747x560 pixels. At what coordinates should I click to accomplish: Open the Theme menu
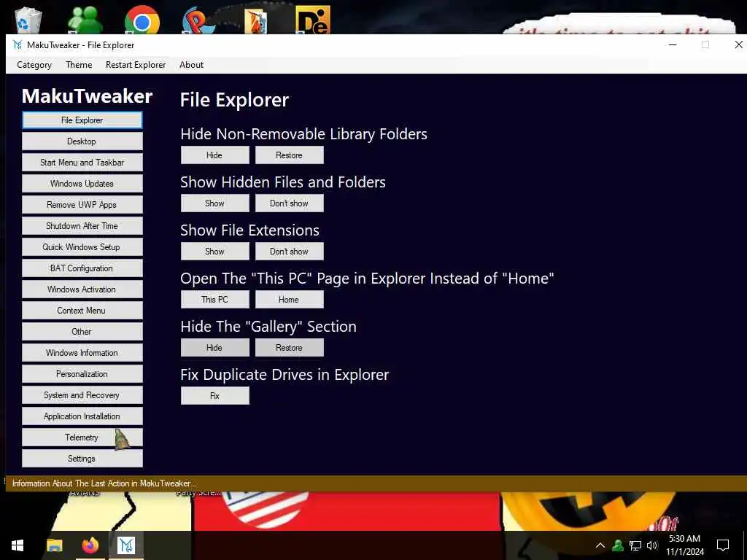pyautogui.click(x=79, y=65)
